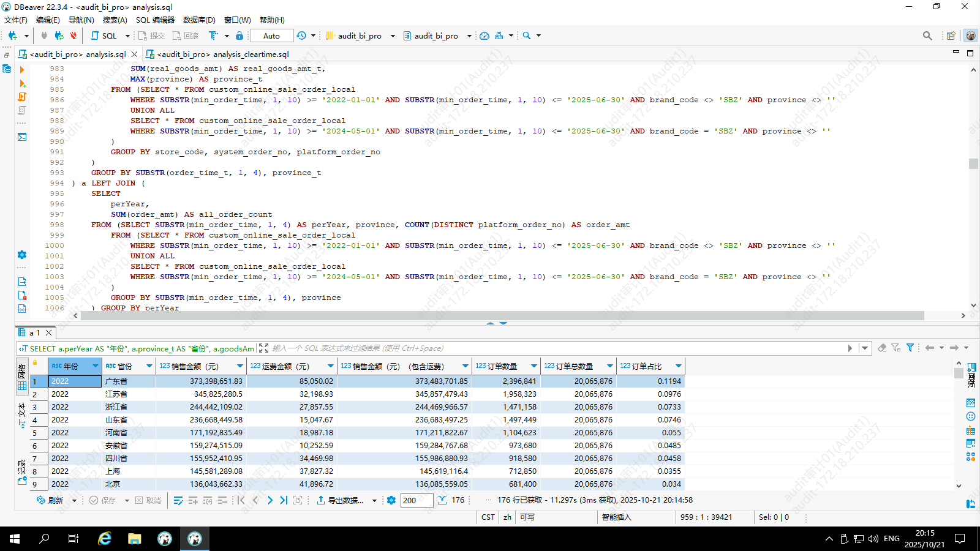Open the SQL 编辑器 menu
980x551 pixels.
155,20
